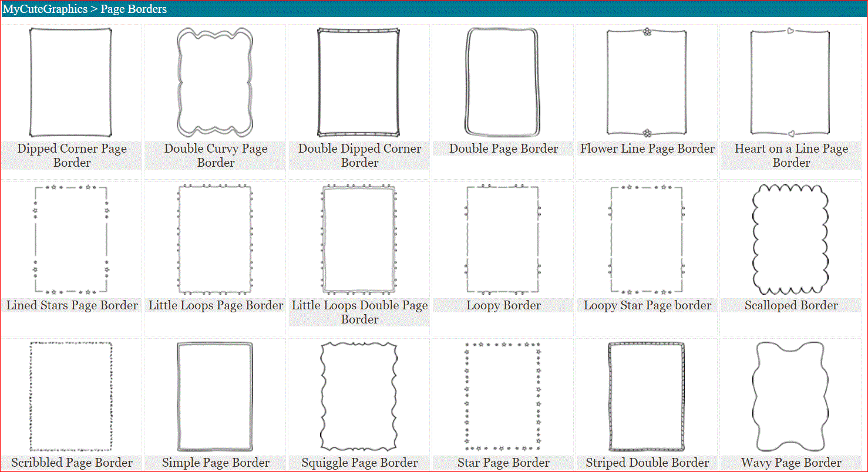Click the Double Page Border text link
The width and height of the screenshot is (868, 472).
click(x=503, y=149)
